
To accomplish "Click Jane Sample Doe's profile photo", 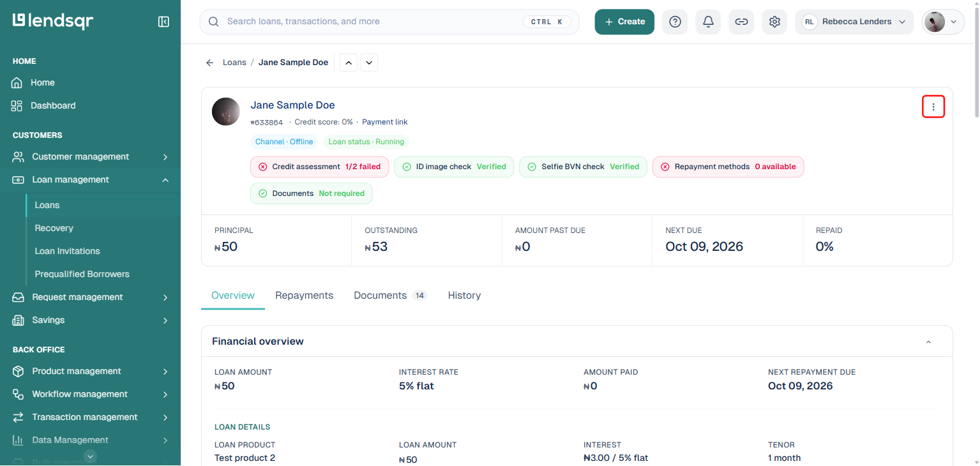I will click(x=226, y=112).
